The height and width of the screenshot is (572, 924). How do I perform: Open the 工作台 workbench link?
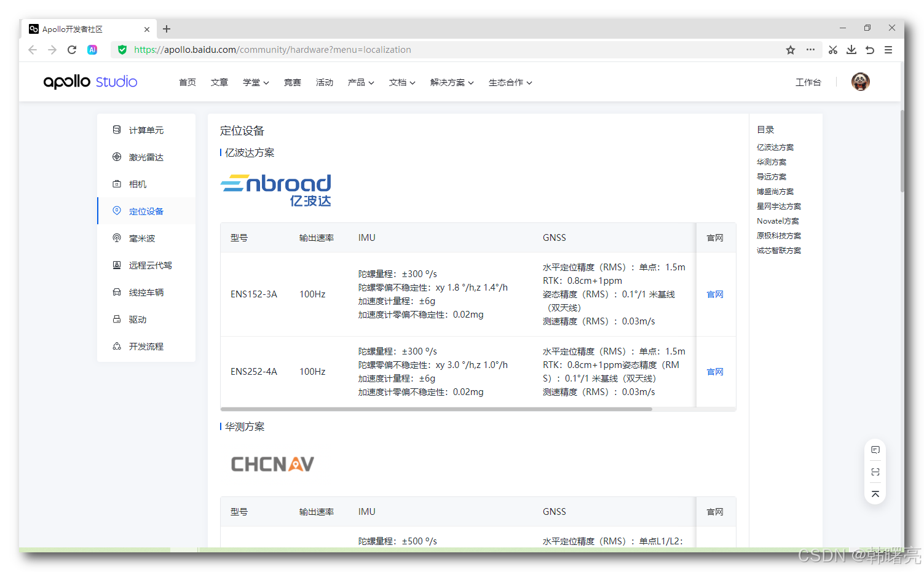pyautogui.click(x=808, y=82)
